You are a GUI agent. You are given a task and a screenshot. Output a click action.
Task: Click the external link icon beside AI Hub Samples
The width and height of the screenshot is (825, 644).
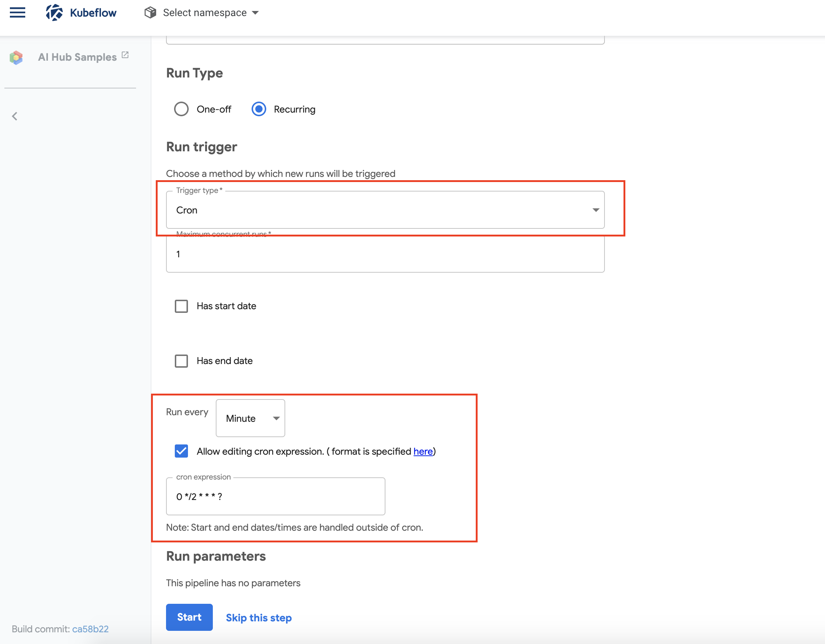click(x=125, y=55)
